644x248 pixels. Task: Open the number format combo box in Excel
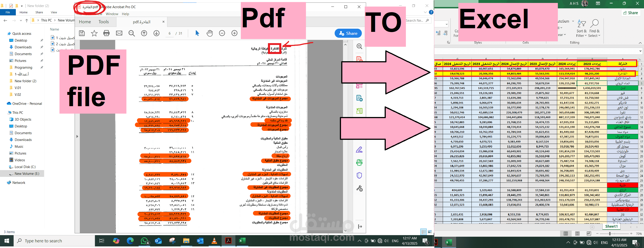point(441,24)
